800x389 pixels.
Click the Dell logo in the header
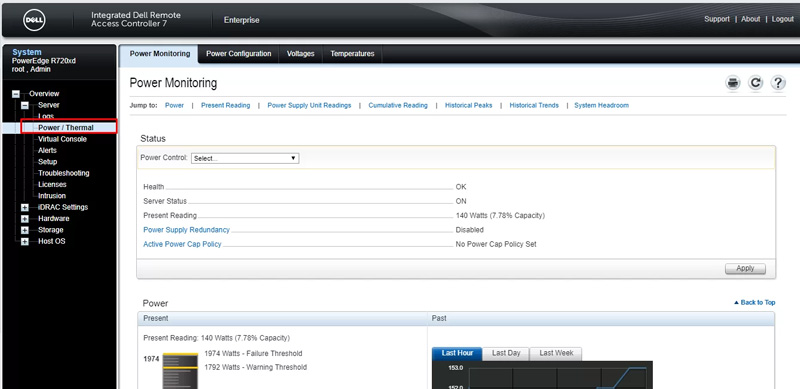[x=34, y=20]
